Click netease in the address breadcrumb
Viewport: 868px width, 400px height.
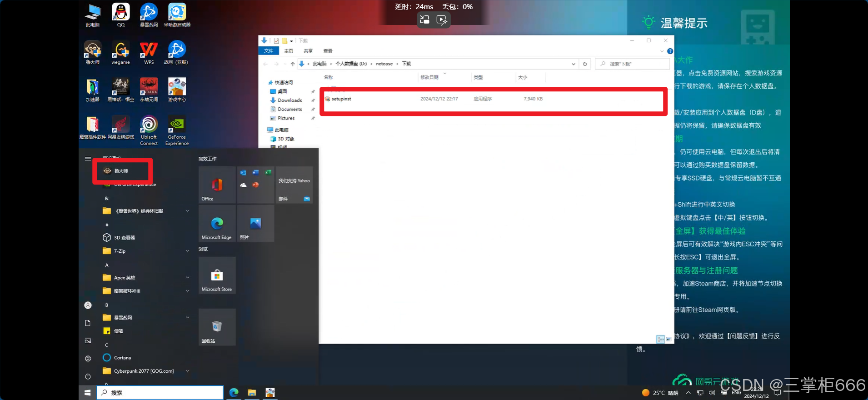click(384, 64)
